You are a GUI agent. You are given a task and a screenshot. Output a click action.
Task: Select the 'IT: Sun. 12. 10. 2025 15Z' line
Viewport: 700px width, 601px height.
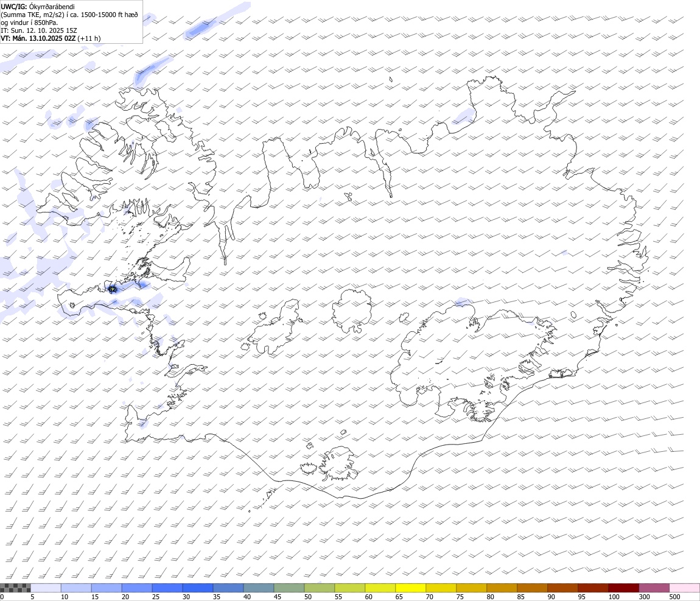pyautogui.click(x=39, y=30)
